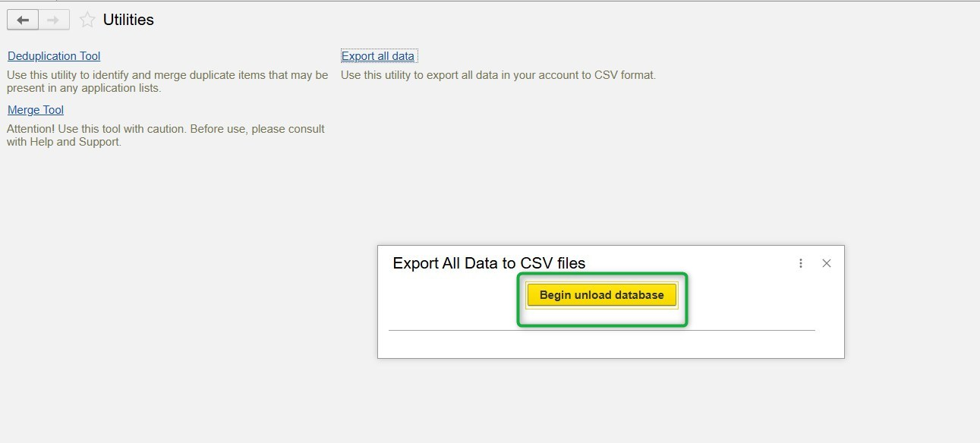Click empty dialog area below separator line

click(601, 344)
